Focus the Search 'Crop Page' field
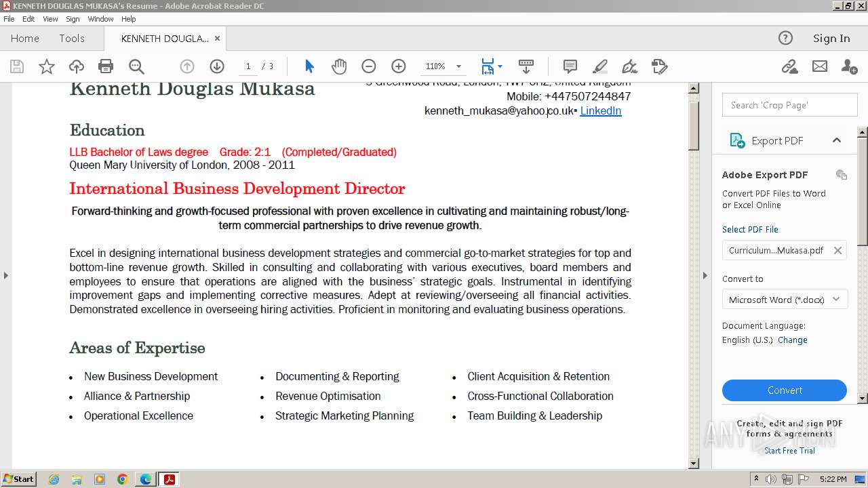Viewport: 868px width, 488px height. point(790,105)
